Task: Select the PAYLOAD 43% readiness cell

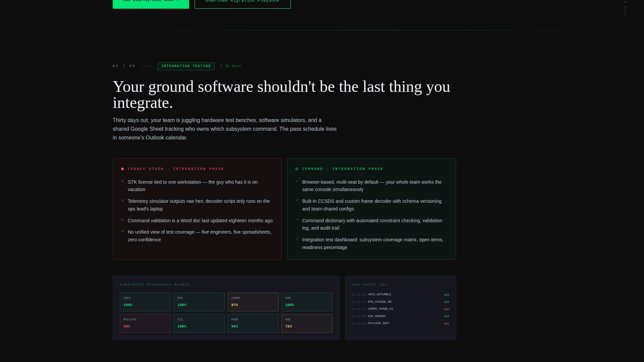Action: 145,323
